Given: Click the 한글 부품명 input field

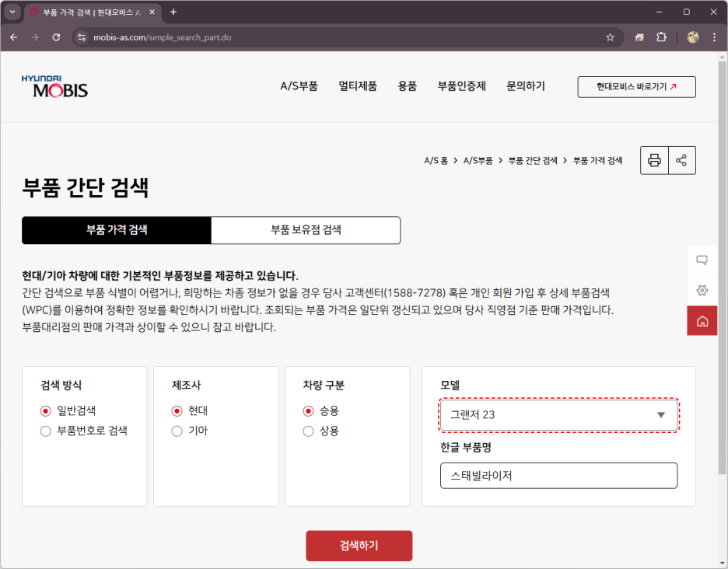Looking at the screenshot, I should click(558, 476).
